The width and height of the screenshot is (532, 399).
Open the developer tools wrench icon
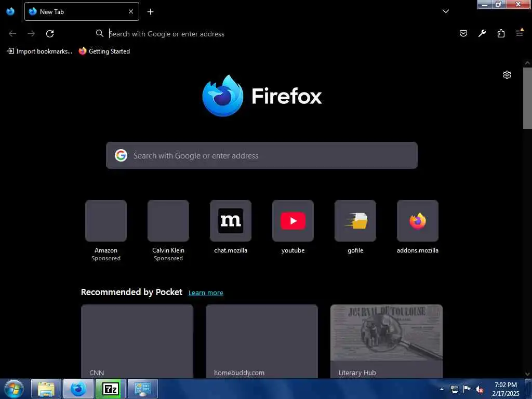point(482,33)
